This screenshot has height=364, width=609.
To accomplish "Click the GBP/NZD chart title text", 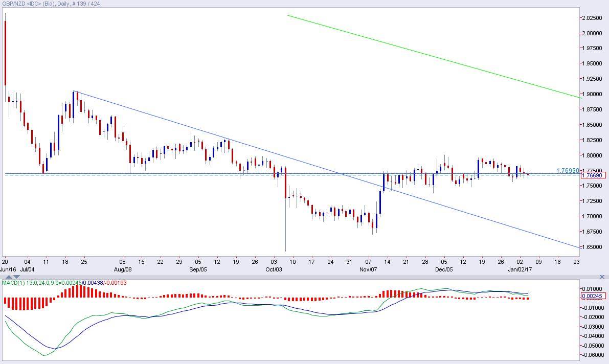I will click(51, 4).
